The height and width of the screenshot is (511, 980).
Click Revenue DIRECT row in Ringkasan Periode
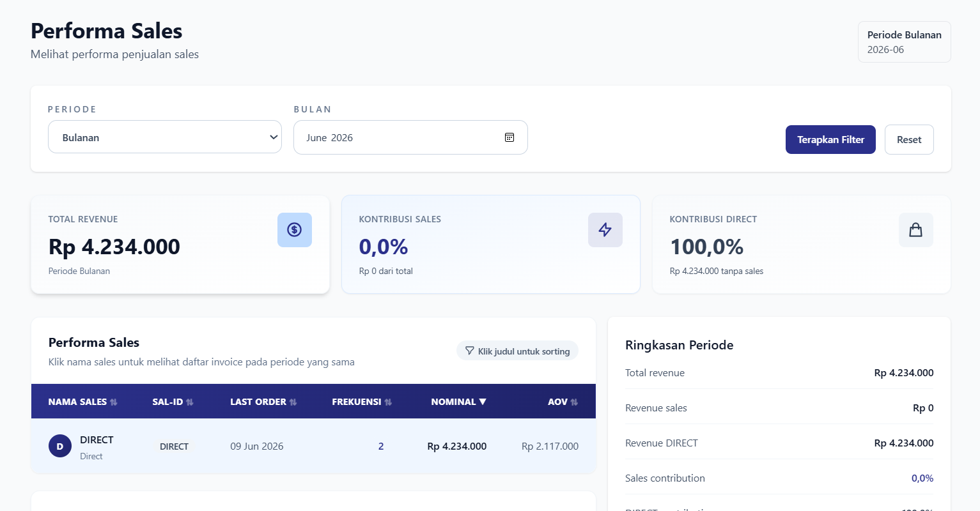coord(779,443)
